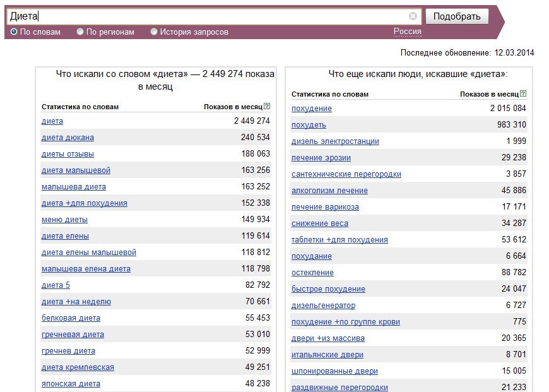
Task: Open the 'белковая диета' link
Action: tap(71, 318)
